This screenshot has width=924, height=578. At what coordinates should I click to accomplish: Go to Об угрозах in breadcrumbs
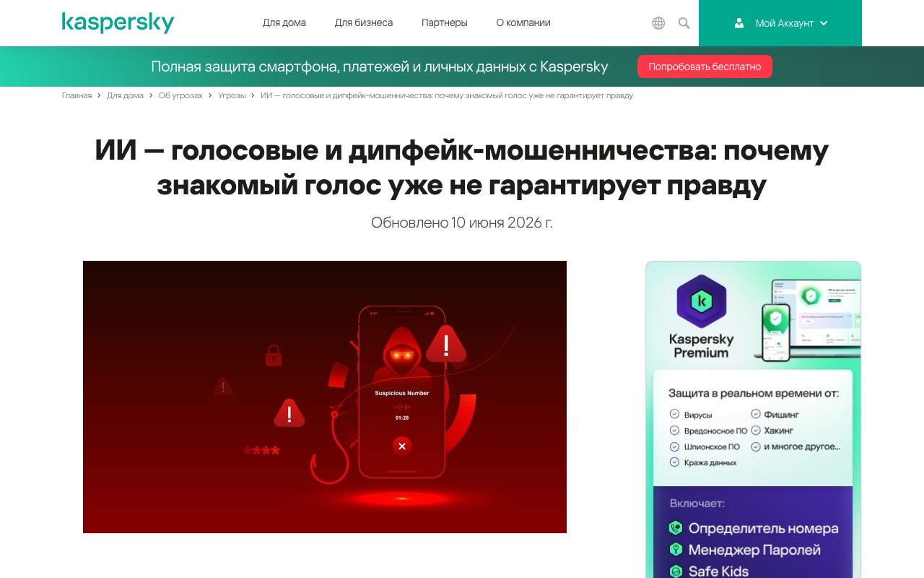click(x=180, y=95)
